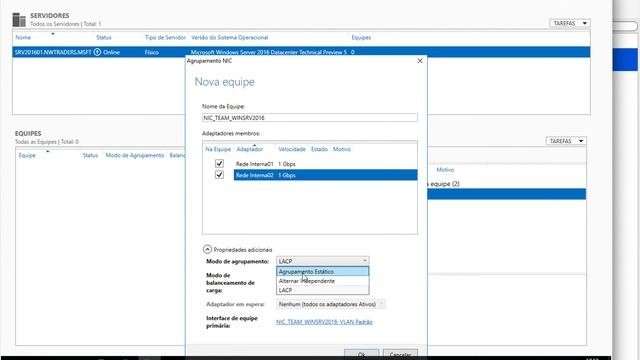
Task: Sort adapters by the Estado column
Action: click(x=319, y=149)
